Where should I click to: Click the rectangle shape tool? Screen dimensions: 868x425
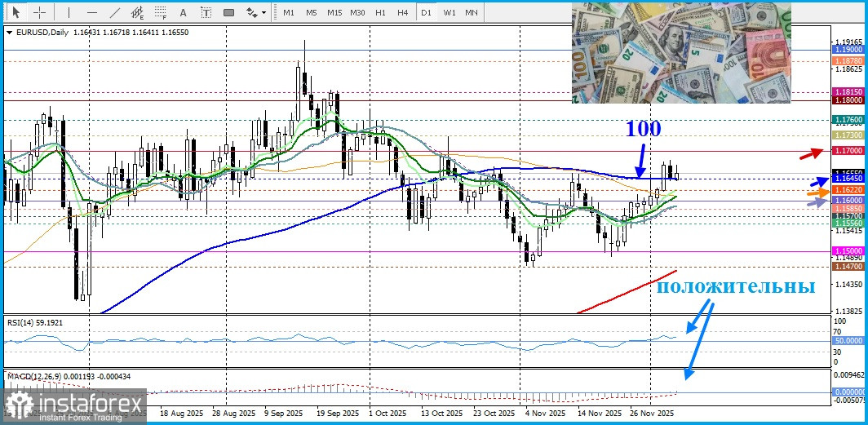coord(228,12)
